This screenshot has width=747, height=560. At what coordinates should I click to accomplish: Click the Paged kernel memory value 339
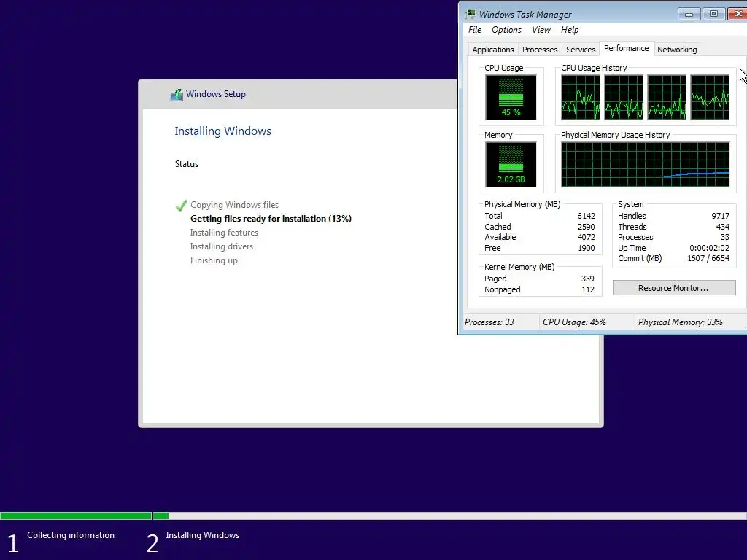click(x=587, y=279)
